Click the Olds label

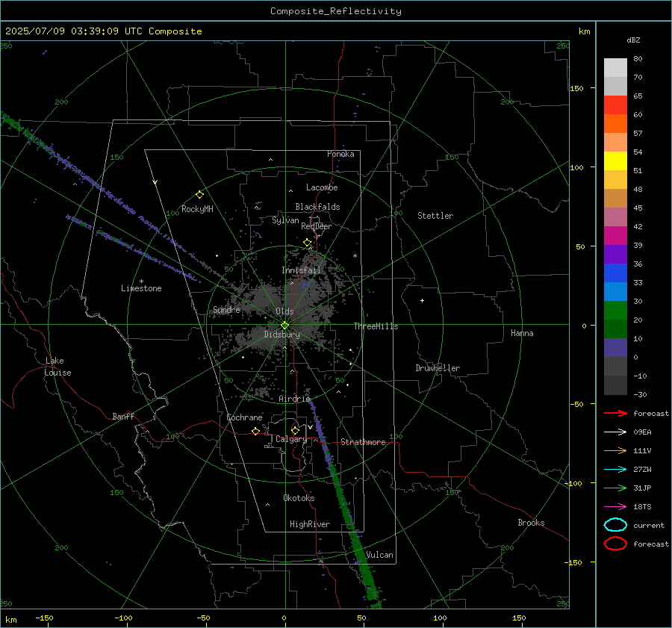click(x=284, y=311)
